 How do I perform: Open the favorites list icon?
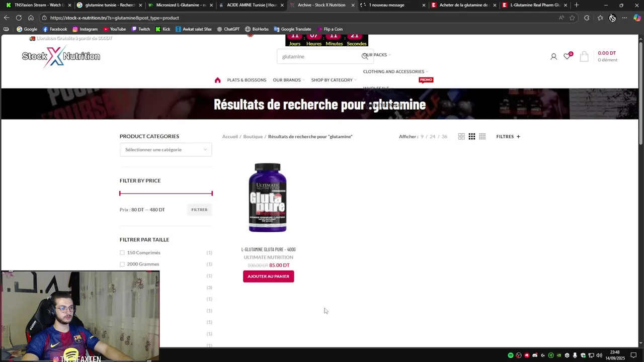(x=600, y=18)
